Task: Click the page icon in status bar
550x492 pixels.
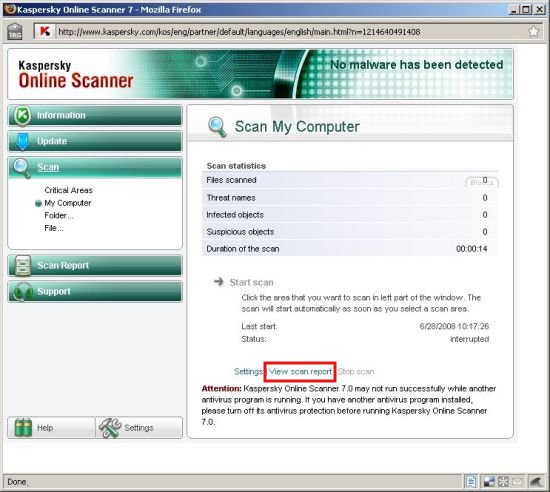Action: [x=471, y=482]
